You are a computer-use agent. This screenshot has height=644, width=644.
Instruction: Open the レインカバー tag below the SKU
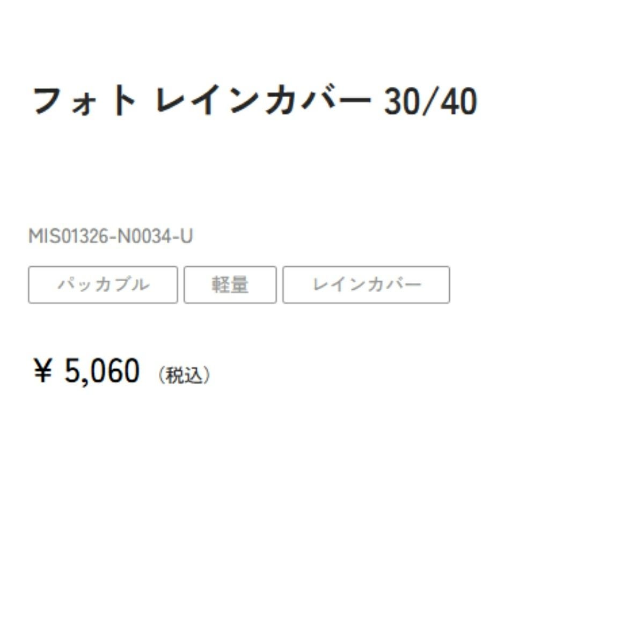tap(366, 285)
